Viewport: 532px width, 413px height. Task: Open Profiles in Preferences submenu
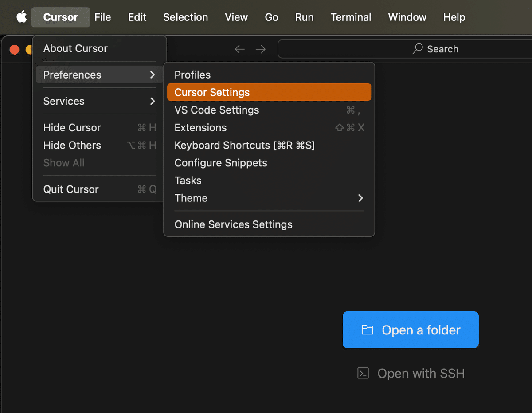[269, 75]
